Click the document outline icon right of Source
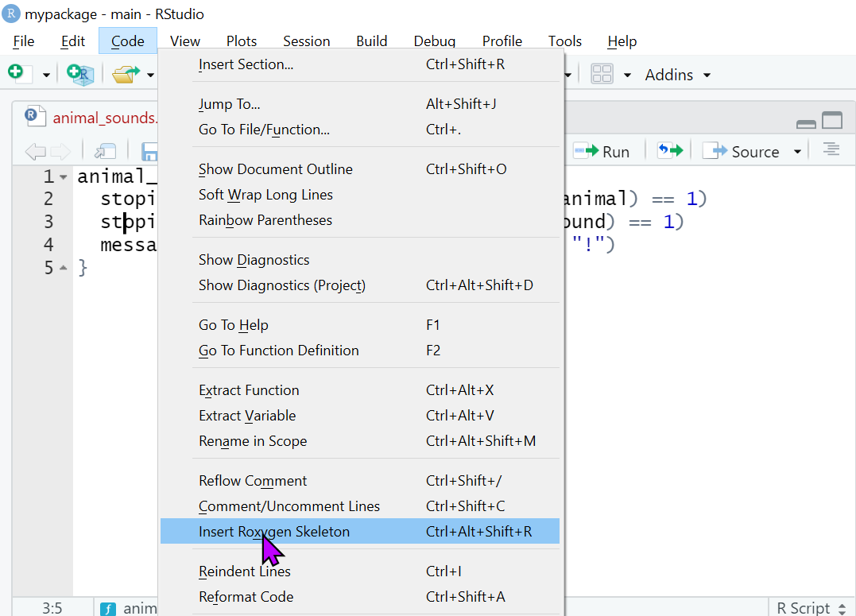Image resolution: width=856 pixels, height=616 pixels. pyautogui.click(x=831, y=150)
